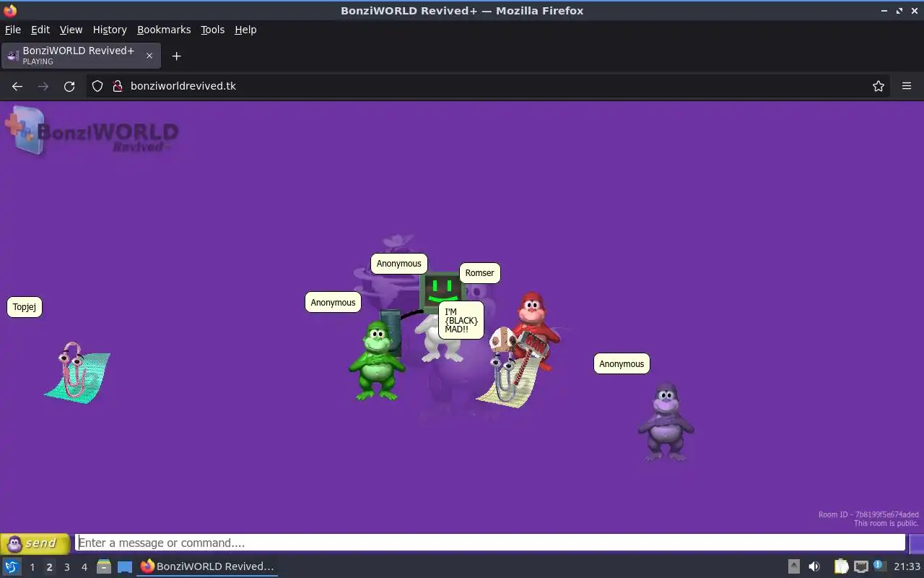
Task: Open the clipboard manager tray icon
Action: [x=841, y=566]
